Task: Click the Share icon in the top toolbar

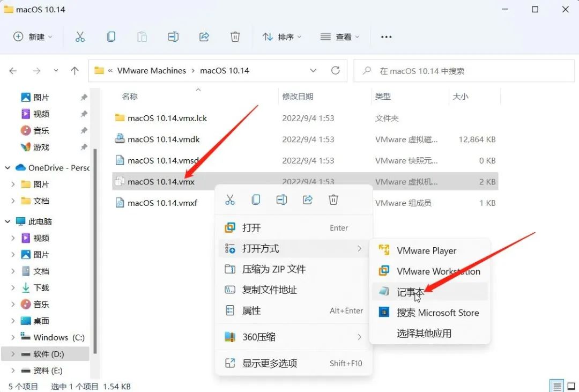Action: (204, 36)
